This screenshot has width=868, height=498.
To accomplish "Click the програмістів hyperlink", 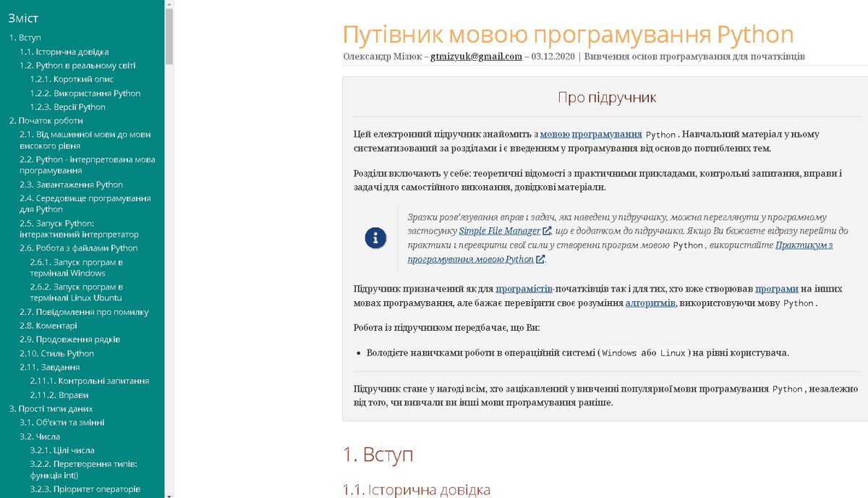I will click(524, 289).
